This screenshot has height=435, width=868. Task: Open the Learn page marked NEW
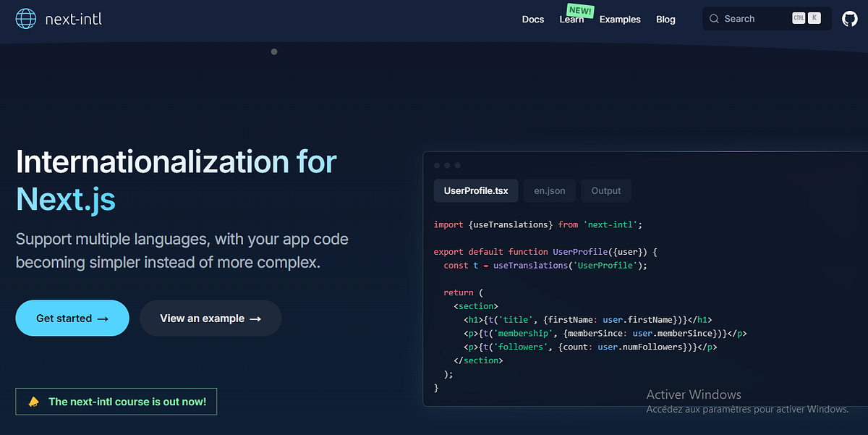[571, 20]
